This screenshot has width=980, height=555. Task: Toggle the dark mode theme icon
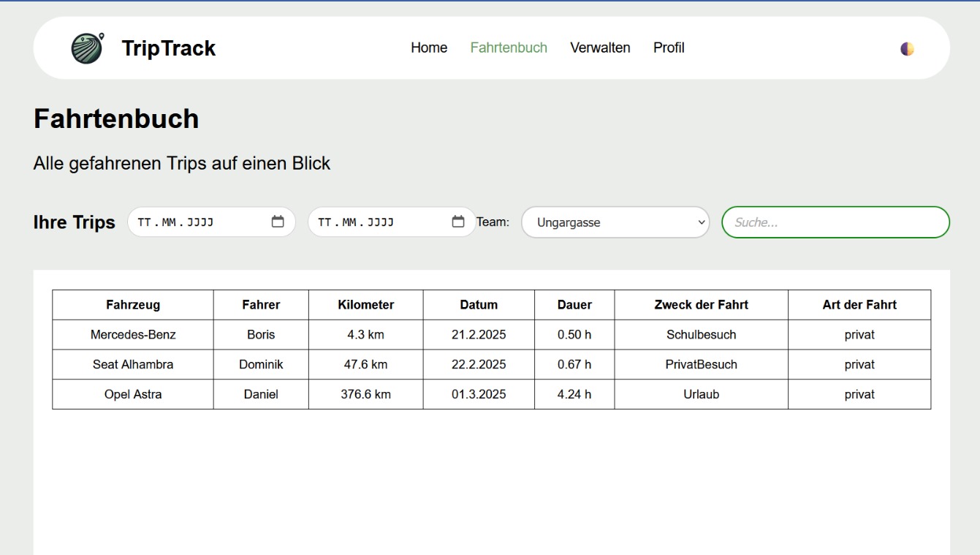907,49
